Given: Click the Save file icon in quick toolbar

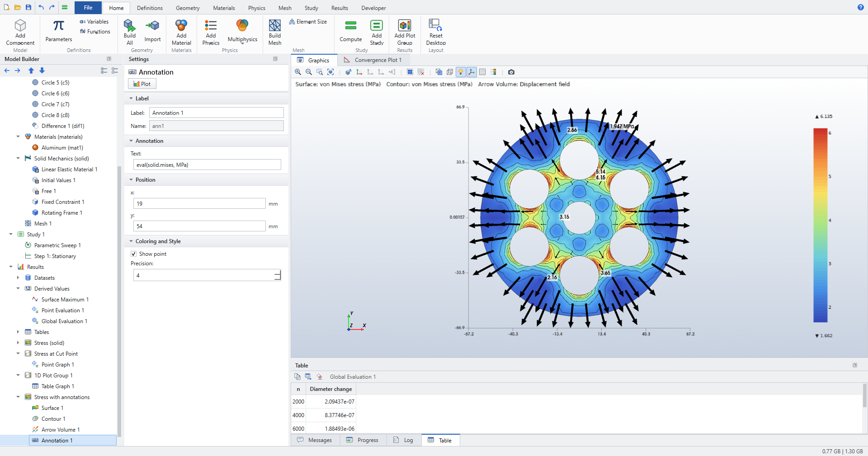Looking at the screenshot, I should coord(28,7).
